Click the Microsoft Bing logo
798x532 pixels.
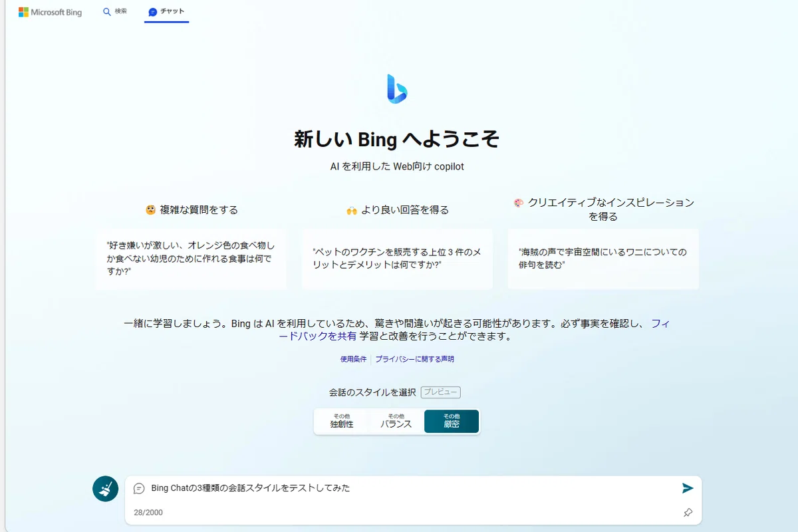pos(50,12)
